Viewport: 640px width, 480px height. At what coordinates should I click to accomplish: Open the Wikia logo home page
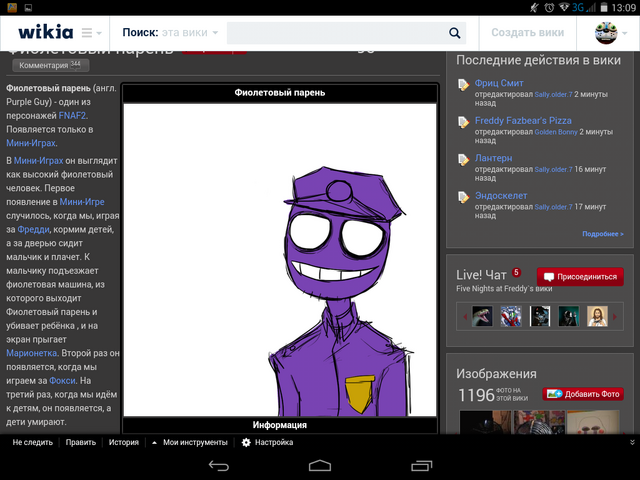[46, 32]
